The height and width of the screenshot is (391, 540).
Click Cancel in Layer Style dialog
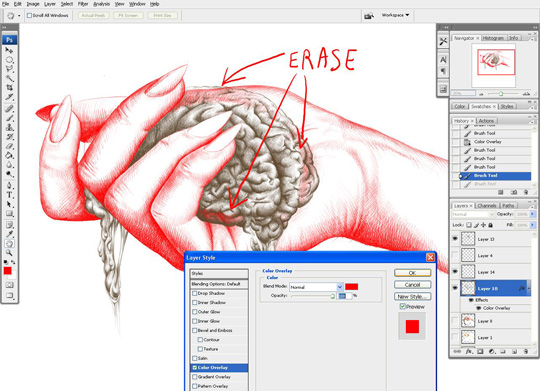(x=412, y=285)
